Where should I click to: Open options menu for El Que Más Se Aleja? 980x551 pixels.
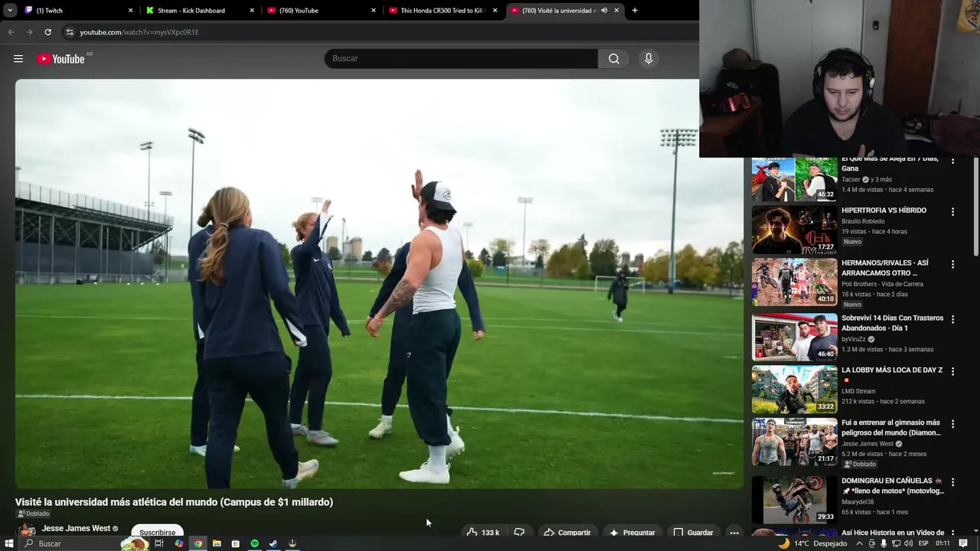[953, 161]
